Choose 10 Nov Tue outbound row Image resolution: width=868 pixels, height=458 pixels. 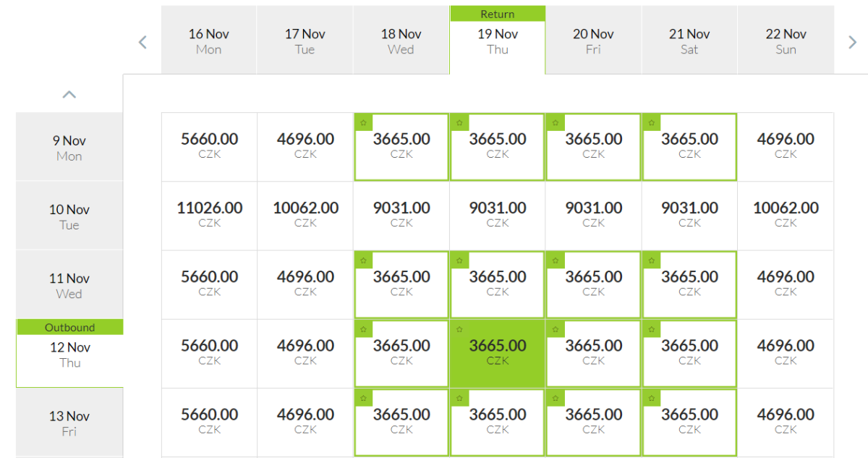69,216
